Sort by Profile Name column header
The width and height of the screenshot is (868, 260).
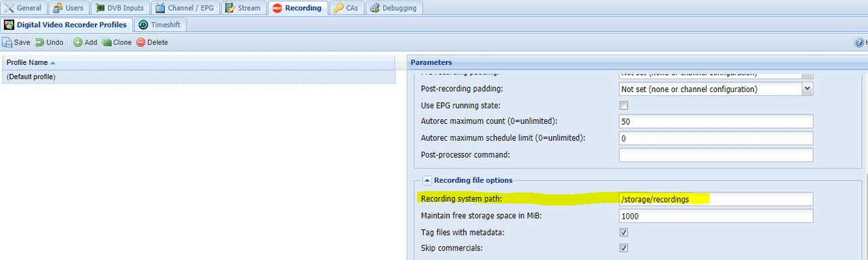[x=198, y=62]
